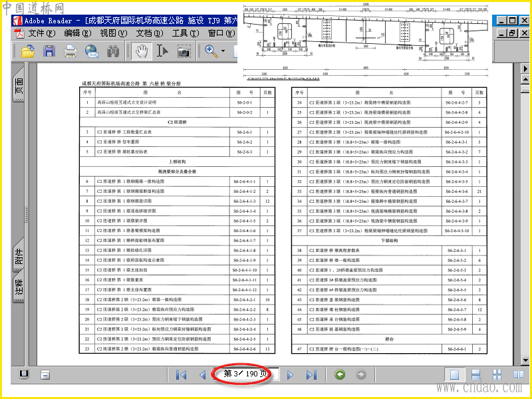Image resolution: width=532 pixels, height=399 pixels.
Task: Open the 文件(F) menu
Action: coord(42,33)
